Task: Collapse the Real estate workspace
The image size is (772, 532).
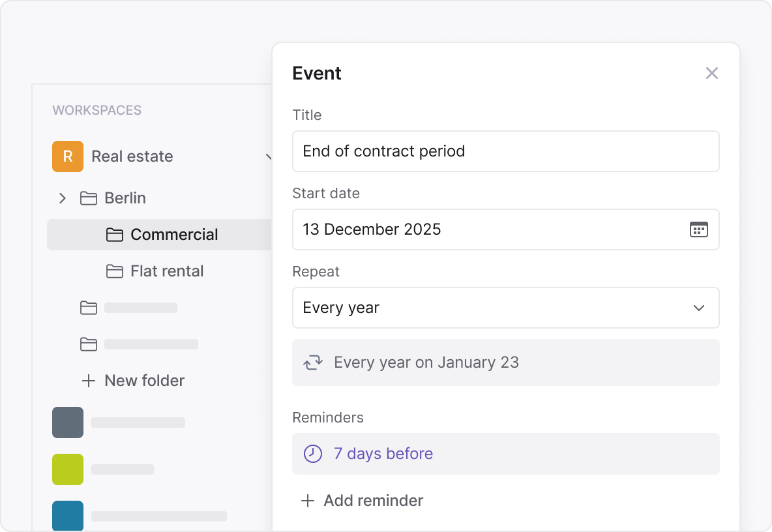Action: pos(269,156)
